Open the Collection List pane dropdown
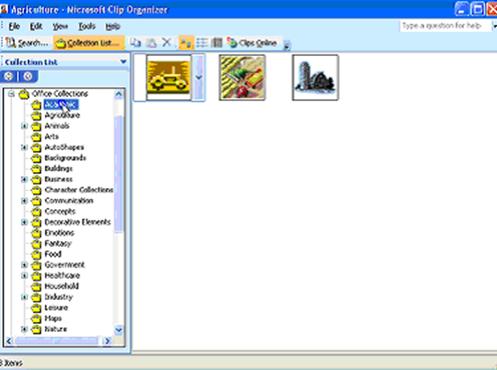Screen dimensions: 497x370 coord(123,62)
